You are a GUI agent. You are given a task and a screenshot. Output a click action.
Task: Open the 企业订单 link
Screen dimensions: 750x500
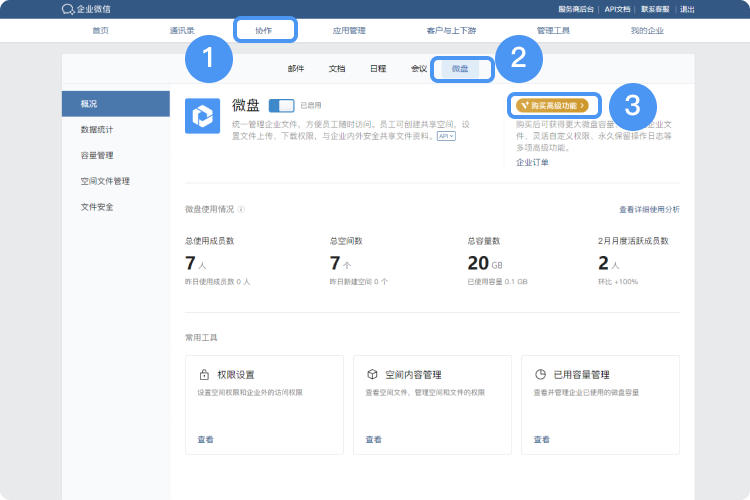532,163
